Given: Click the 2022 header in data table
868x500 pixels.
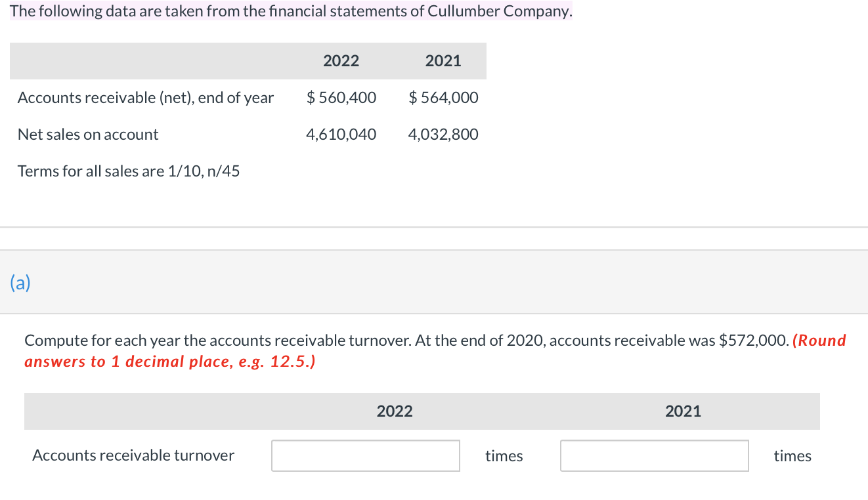Looking at the screenshot, I should click(x=341, y=61).
